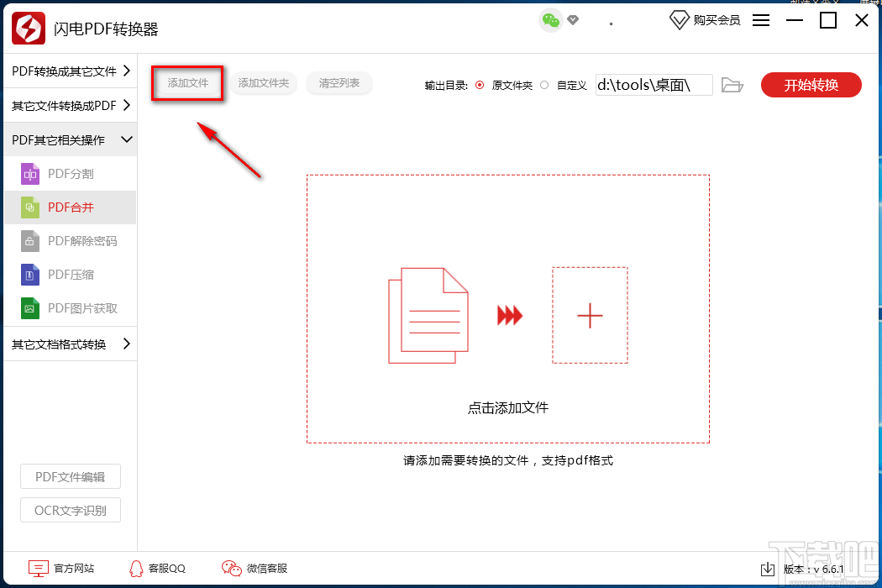Visit 官方网站 from bottom bar
The width and height of the screenshot is (882, 588).
pos(61,568)
